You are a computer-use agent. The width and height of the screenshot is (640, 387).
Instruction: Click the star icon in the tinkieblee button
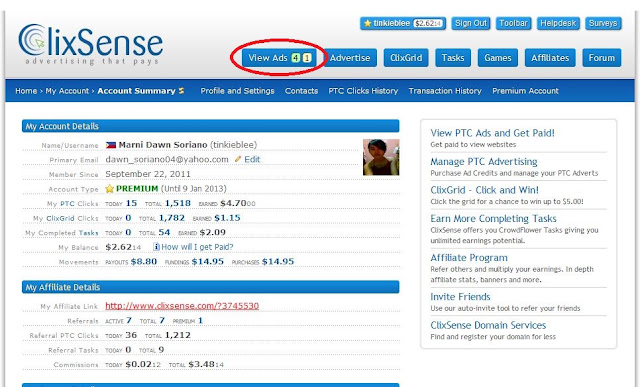click(367, 23)
